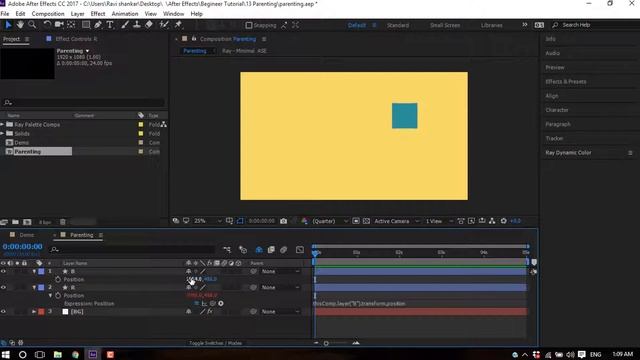Viewport: 640px width, 360px height.
Task: Open Parent dropdown for BG layer
Action: pos(280,311)
